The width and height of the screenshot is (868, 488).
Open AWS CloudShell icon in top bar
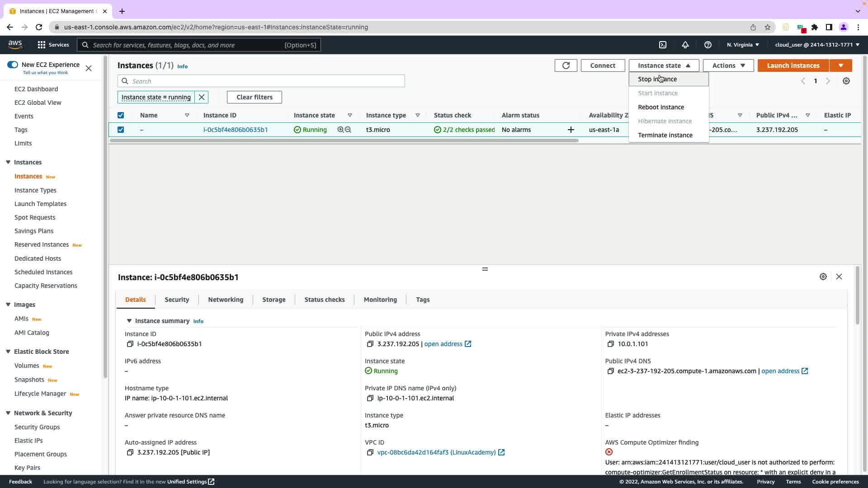[663, 45]
